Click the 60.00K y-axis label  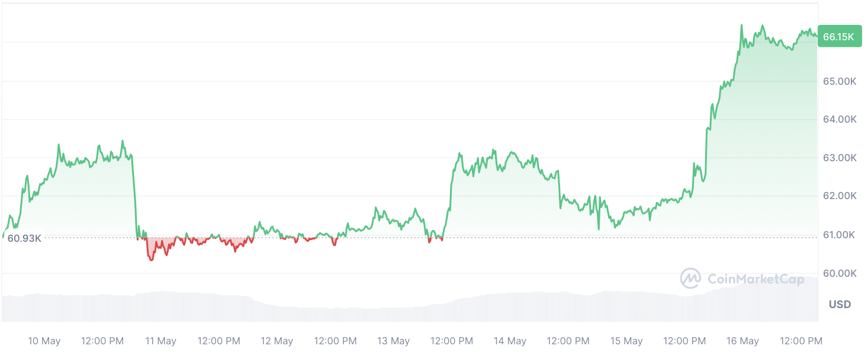click(840, 273)
